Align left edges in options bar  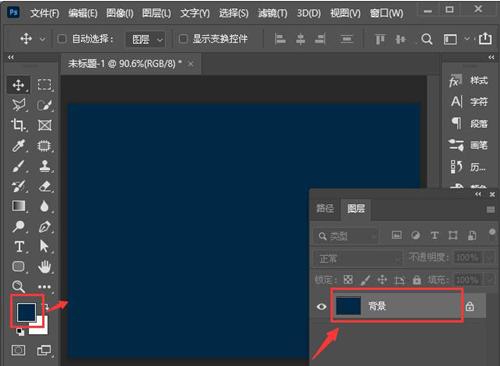tap(280, 39)
